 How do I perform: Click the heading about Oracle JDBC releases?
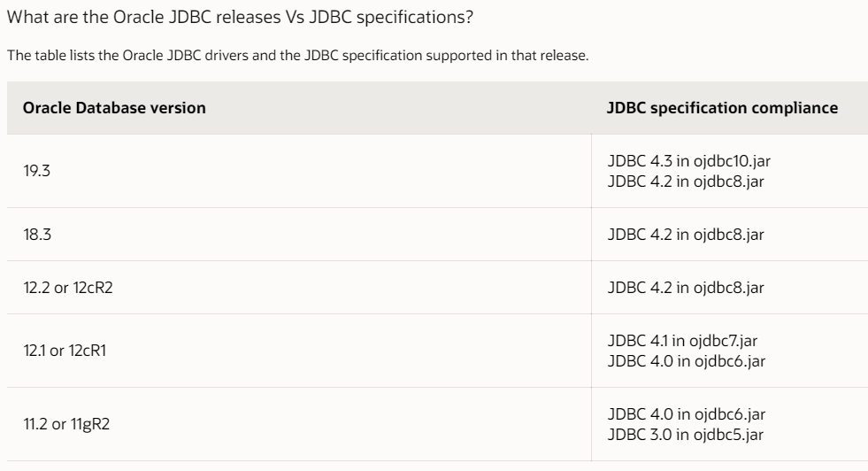(x=240, y=17)
